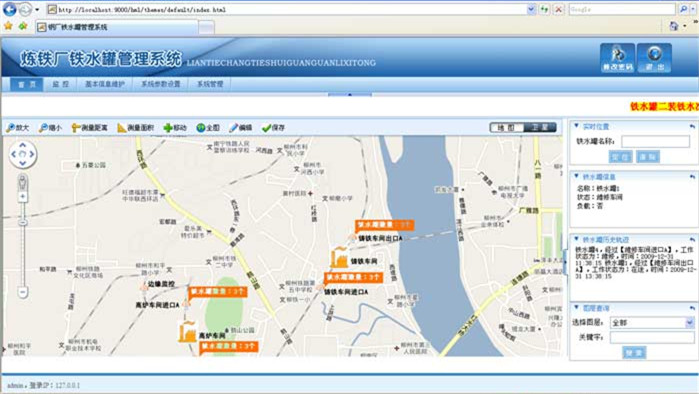The height and width of the screenshot is (394, 699).
Task: Select the 测量面积 measure area tool
Action: tap(136, 128)
